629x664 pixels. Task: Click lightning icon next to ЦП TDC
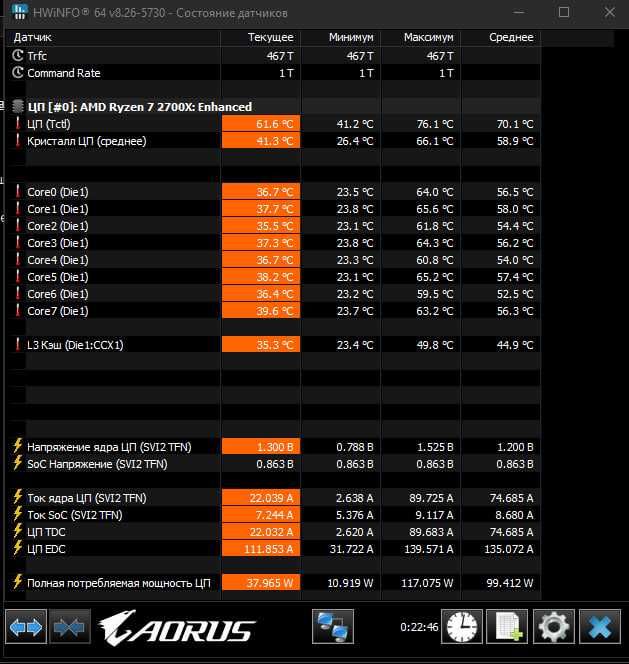17,531
